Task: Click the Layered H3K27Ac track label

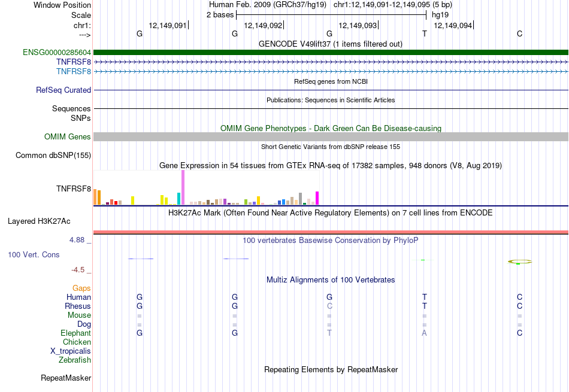Action: point(39,221)
